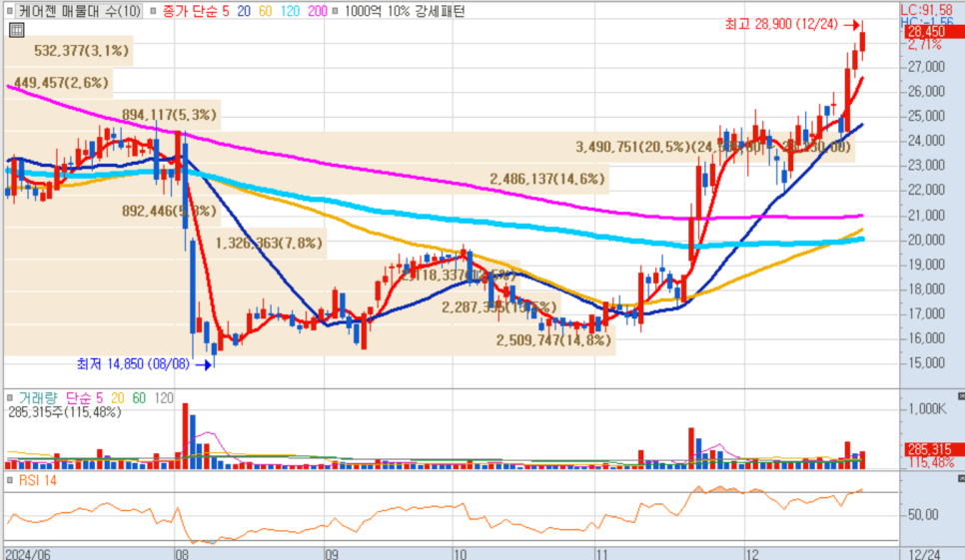Select the volume 60-day average label
Image resolution: width=965 pixels, height=560 pixels.
tap(139, 398)
